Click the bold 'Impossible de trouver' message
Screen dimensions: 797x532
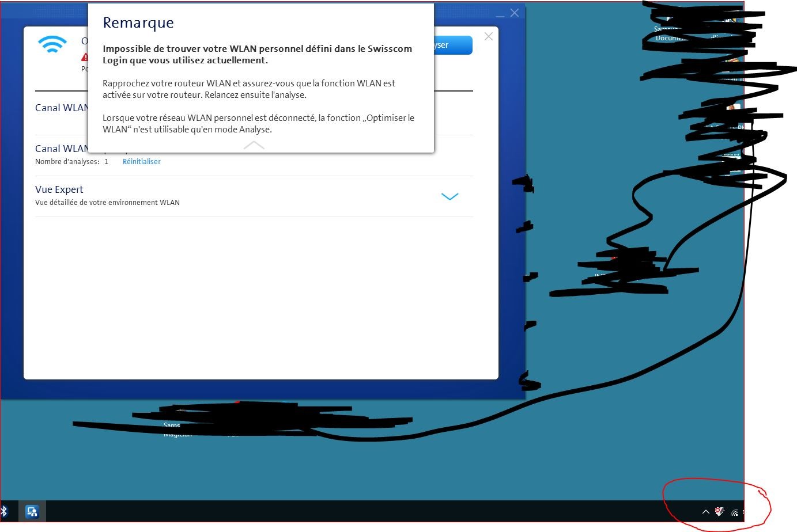[x=257, y=54]
